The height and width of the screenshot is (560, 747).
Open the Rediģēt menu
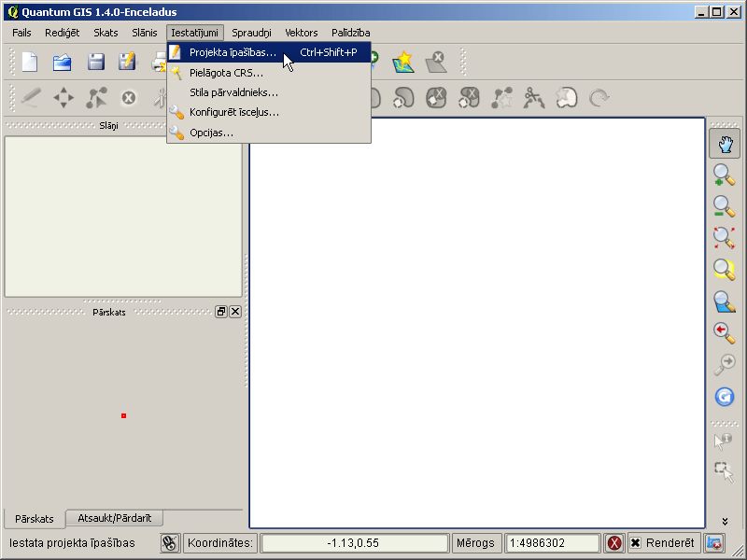click(x=62, y=33)
